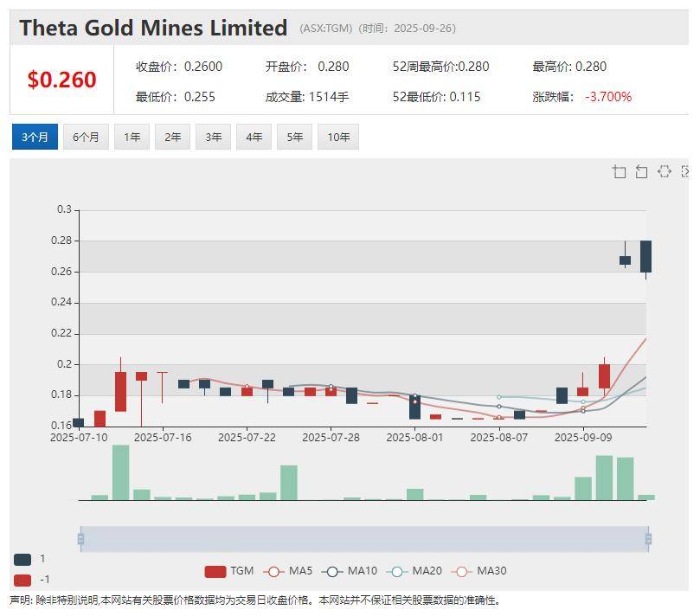Hide the MA5 moving average line
The image size is (700, 616).
click(x=289, y=571)
